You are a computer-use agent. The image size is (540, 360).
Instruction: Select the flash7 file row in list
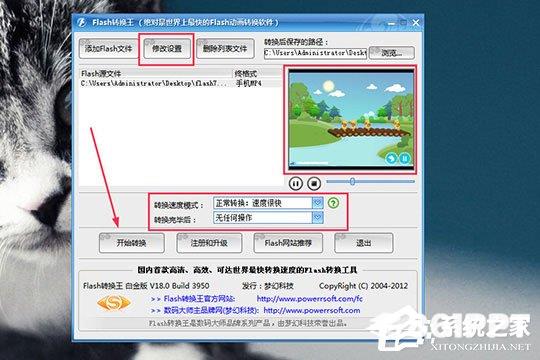[180, 83]
